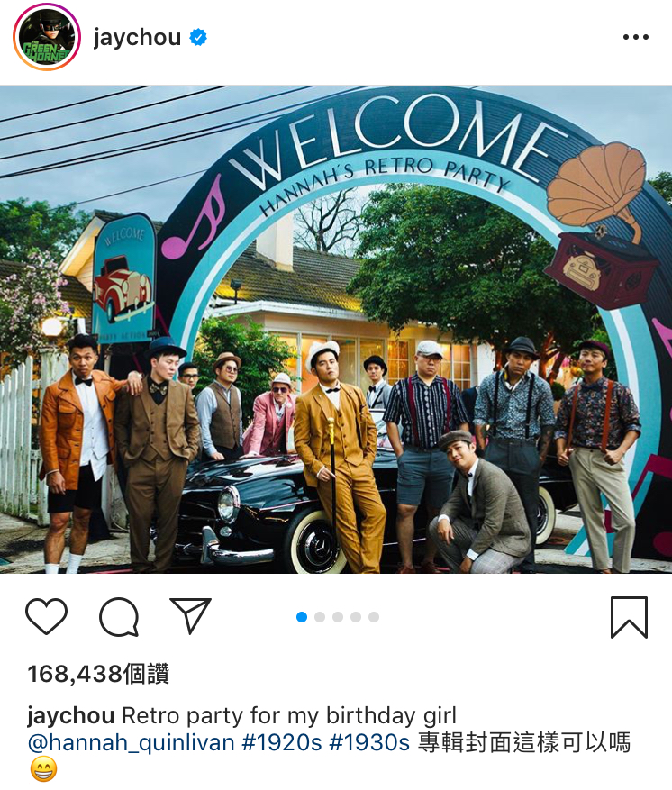The image size is (672, 790).
Task: Share post with paper plane icon
Action: pos(190,615)
